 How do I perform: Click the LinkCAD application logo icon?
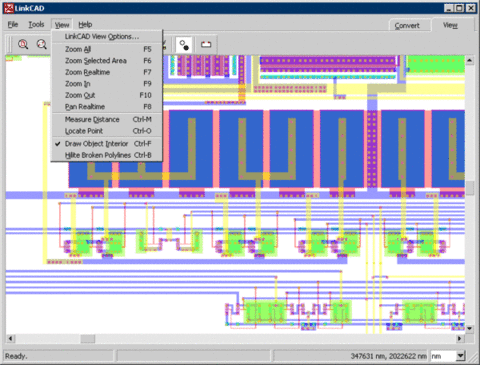(x=9, y=8)
